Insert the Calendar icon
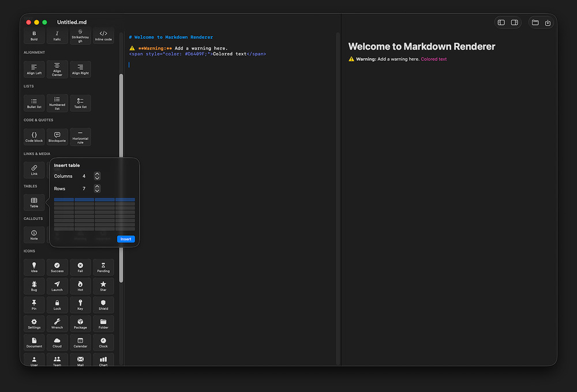The width and height of the screenshot is (577, 392). (x=80, y=342)
